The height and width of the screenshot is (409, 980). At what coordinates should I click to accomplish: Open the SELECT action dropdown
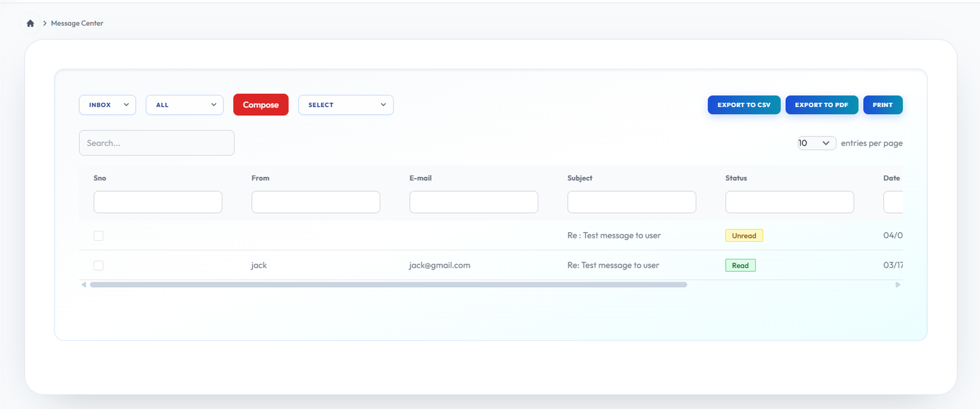tap(345, 105)
